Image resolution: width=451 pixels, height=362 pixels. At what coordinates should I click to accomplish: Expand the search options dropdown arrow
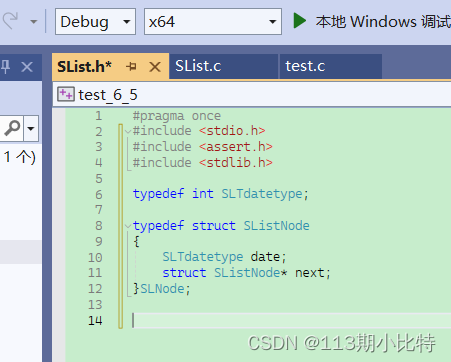coord(31,128)
